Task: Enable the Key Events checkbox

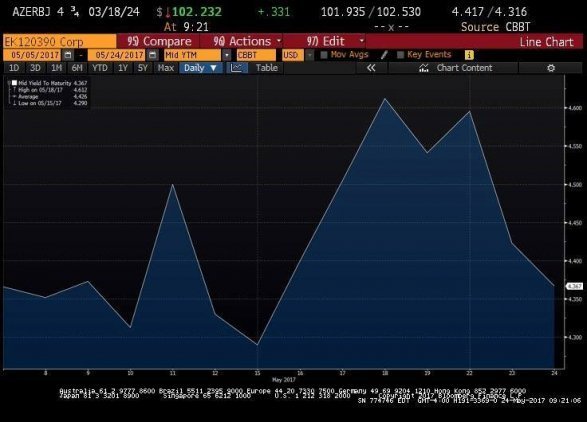Action: 401,55
